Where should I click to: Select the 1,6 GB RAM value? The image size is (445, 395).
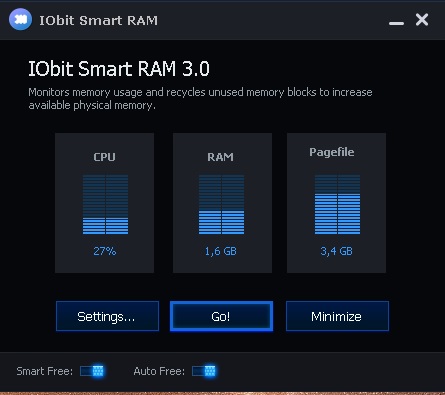(221, 251)
